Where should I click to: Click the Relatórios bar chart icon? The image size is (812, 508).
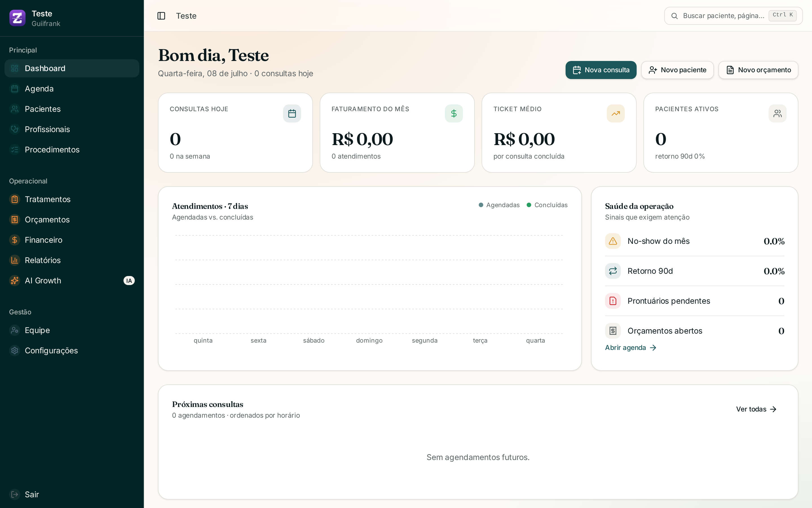[x=15, y=260]
